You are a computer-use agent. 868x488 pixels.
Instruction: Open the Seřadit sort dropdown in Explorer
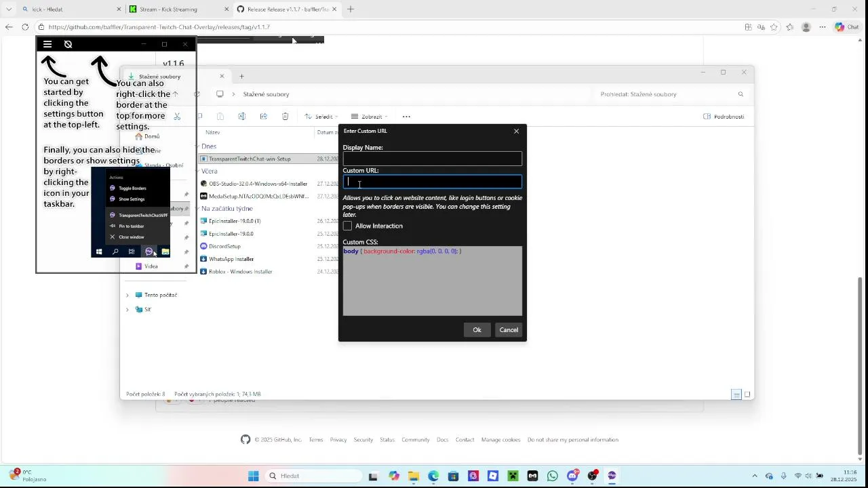321,117
